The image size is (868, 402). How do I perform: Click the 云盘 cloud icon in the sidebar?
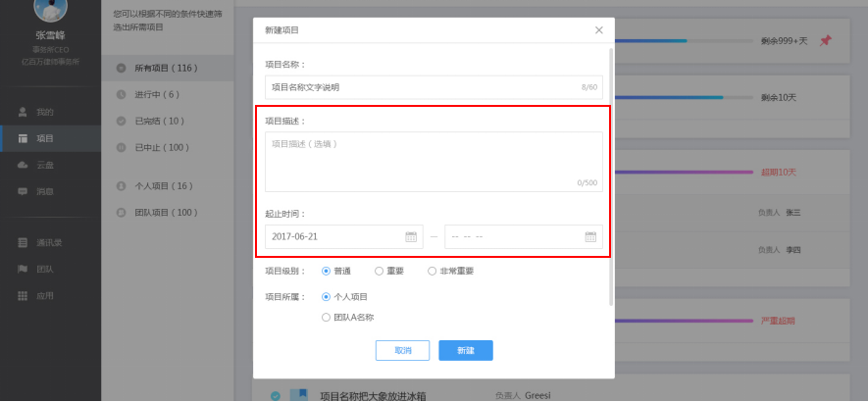click(23, 165)
